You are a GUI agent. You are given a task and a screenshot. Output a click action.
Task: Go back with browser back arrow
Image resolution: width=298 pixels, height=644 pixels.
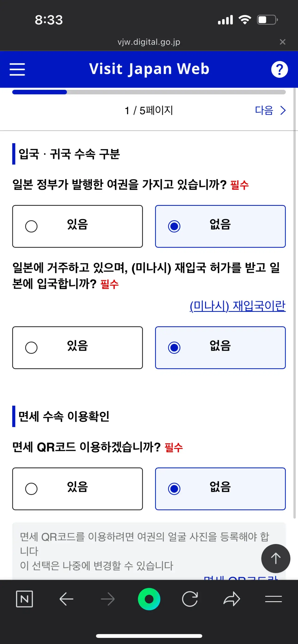66,599
